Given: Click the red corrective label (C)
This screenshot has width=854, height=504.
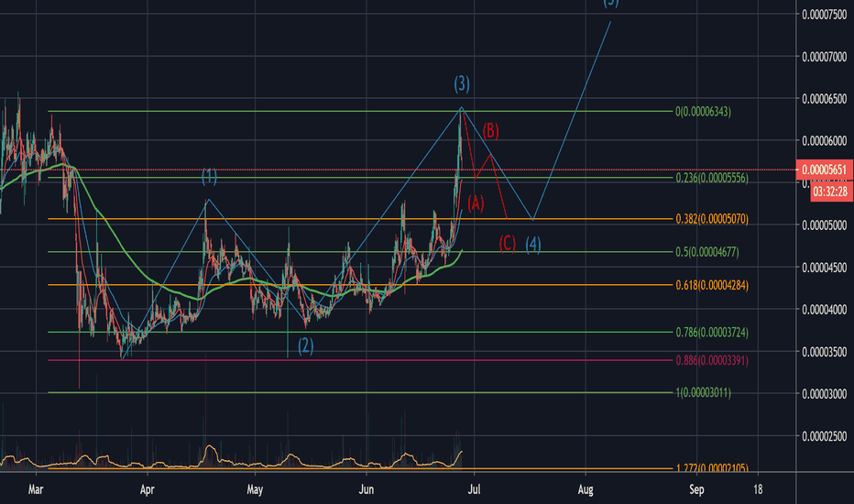Looking at the screenshot, I should 507,244.
